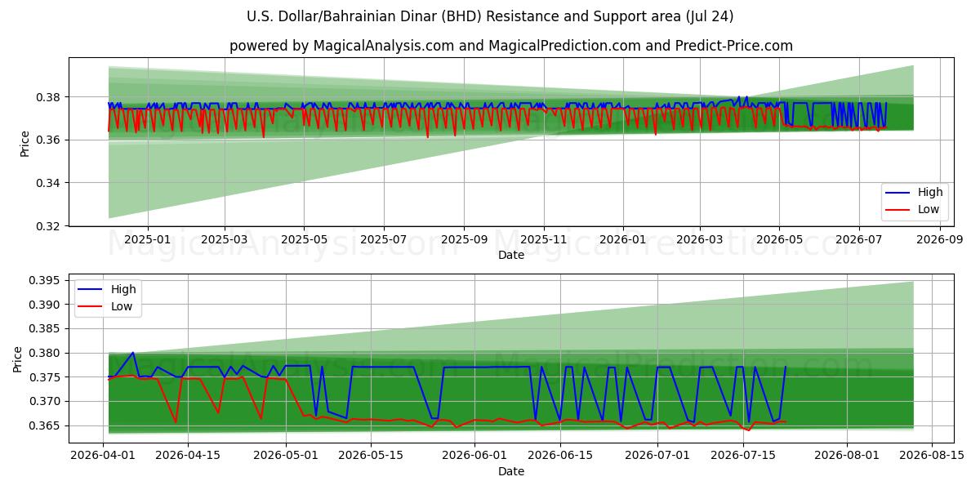This screenshot has width=980, height=490.
Task: Click the 2026-09 tick label
Action: 940,239
